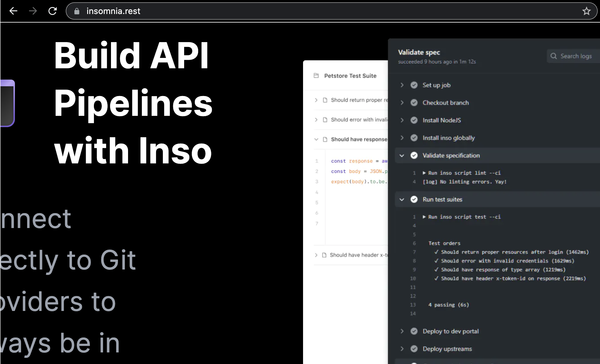Expand 'Should return proper' test item
This screenshot has width=600, height=364.
point(316,100)
